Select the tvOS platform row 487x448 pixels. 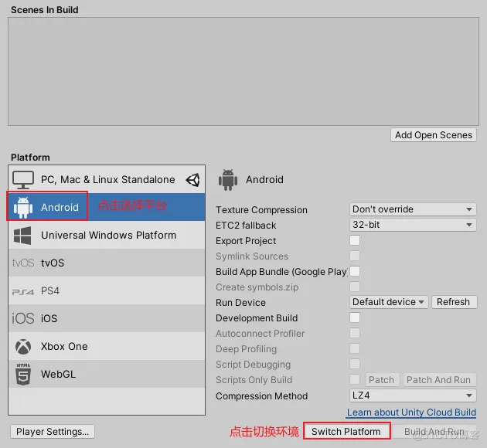pyautogui.click(x=107, y=263)
